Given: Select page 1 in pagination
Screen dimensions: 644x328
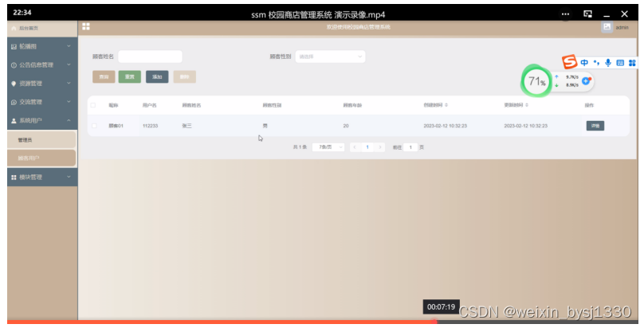Looking at the screenshot, I should (367, 146).
